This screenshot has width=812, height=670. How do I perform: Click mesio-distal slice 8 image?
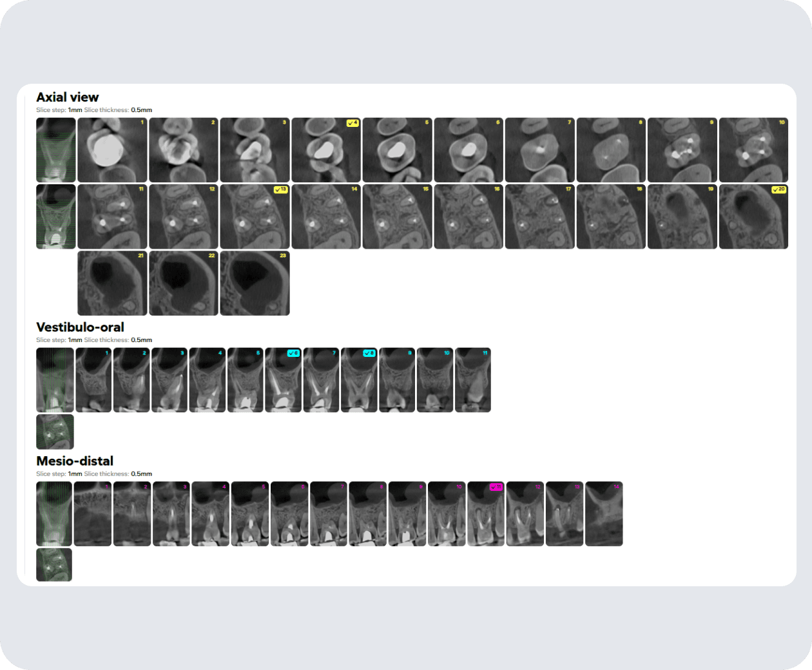point(367,514)
